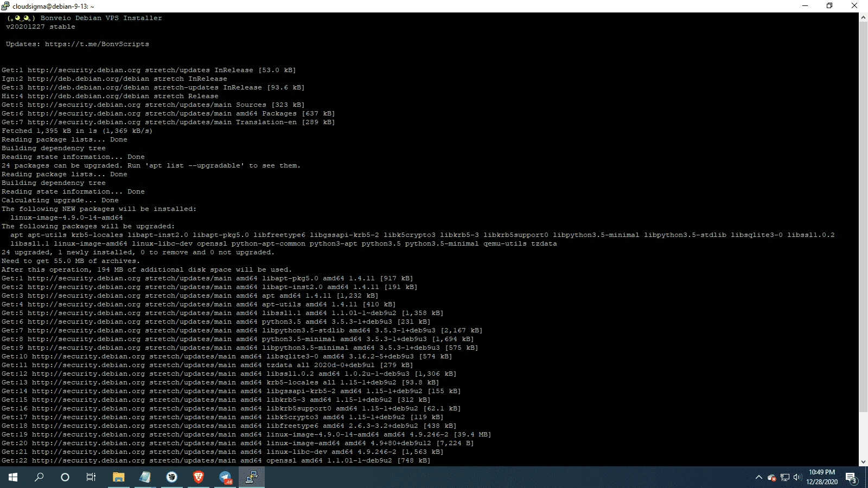Click the 'Sources [323 kB]' line
This screenshot has height=488, width=868.
tap(153, 105)
